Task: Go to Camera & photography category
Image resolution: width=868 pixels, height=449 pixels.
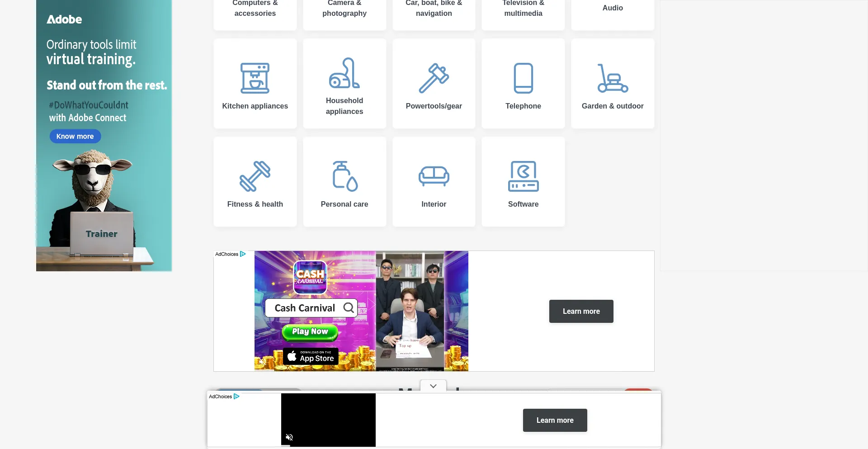Action: pos(344,9)
